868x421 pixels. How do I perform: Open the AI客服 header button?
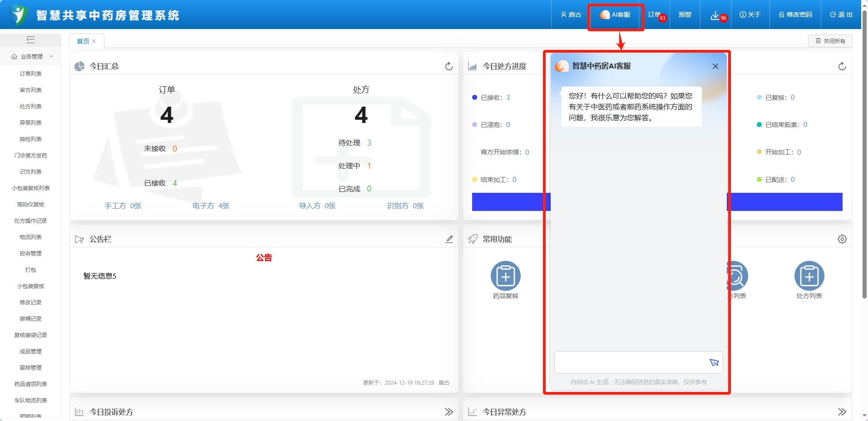pos(615,15)
